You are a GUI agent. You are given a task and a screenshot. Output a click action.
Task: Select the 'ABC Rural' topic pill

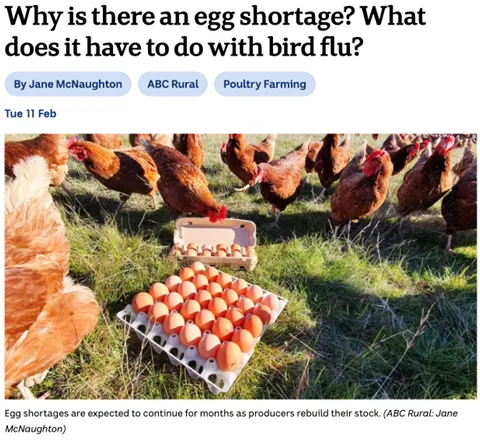coord(173,84)
